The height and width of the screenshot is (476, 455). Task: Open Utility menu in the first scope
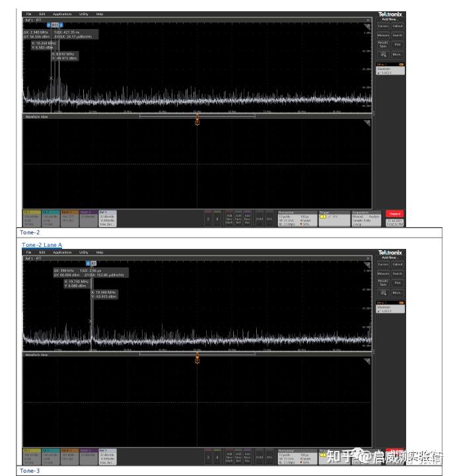(x=83, y=14)
